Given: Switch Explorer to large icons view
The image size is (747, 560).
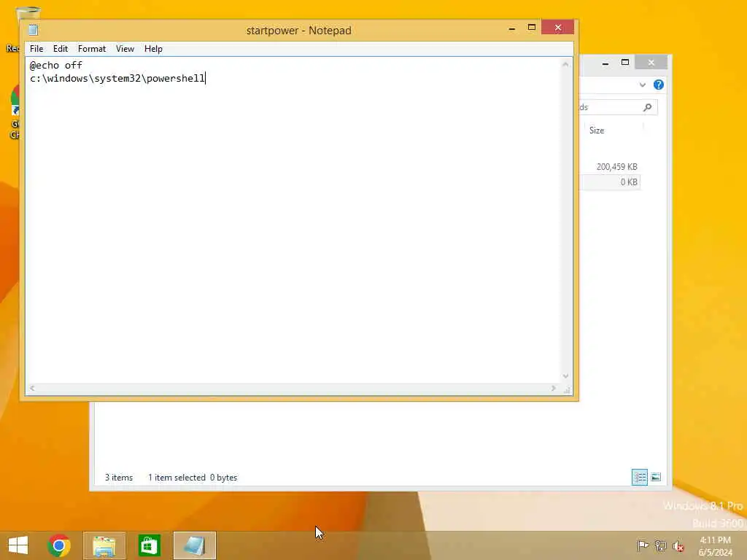Looking at the screenshot, I should [x=656, y=477].
